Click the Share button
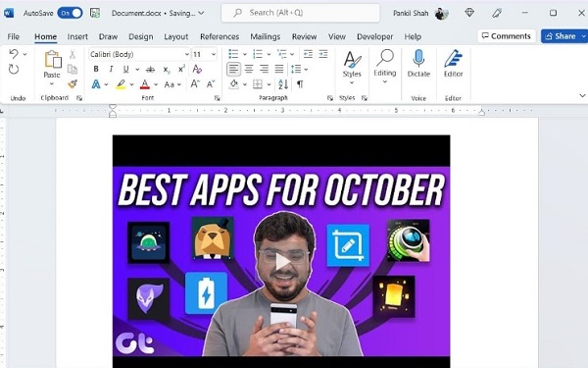 [x=561, y=36]
